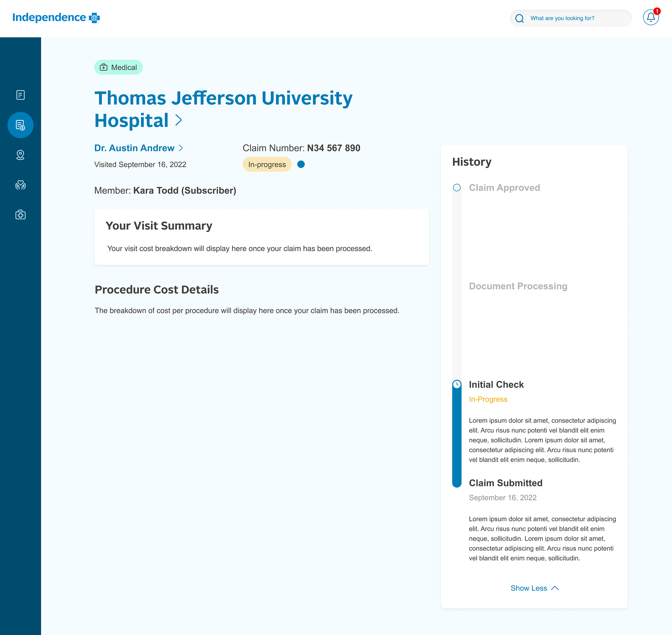Image resolution: width=672 pixels, height=635 pixels.
Task: Click the 'Claim Approved' history step
Action: click(x=504, y=188)
